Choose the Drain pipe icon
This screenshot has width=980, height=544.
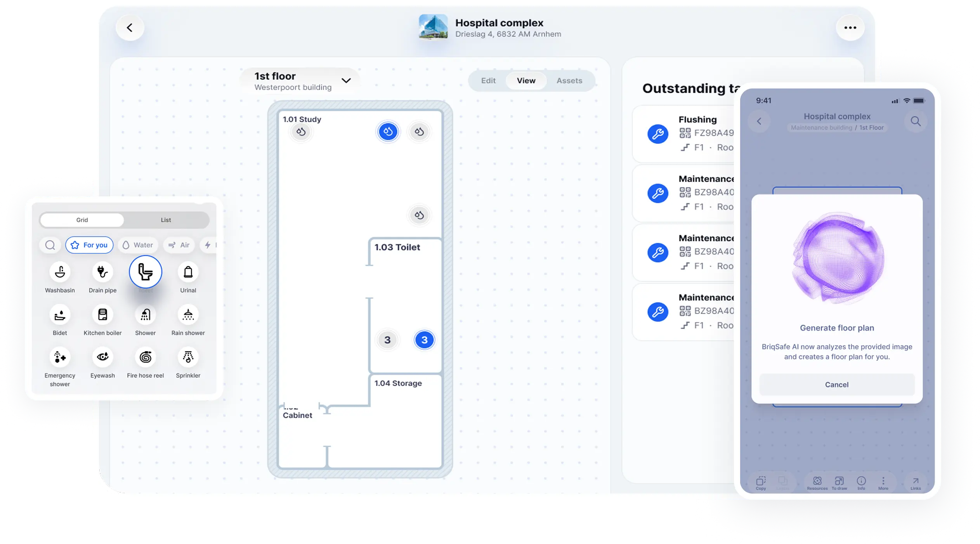[x=102, y=272]
